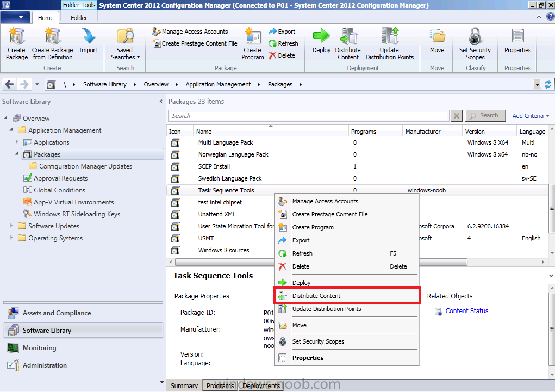
Task: Open the Administration workspace
Action: pyautogui.click(x=84, y=365)
